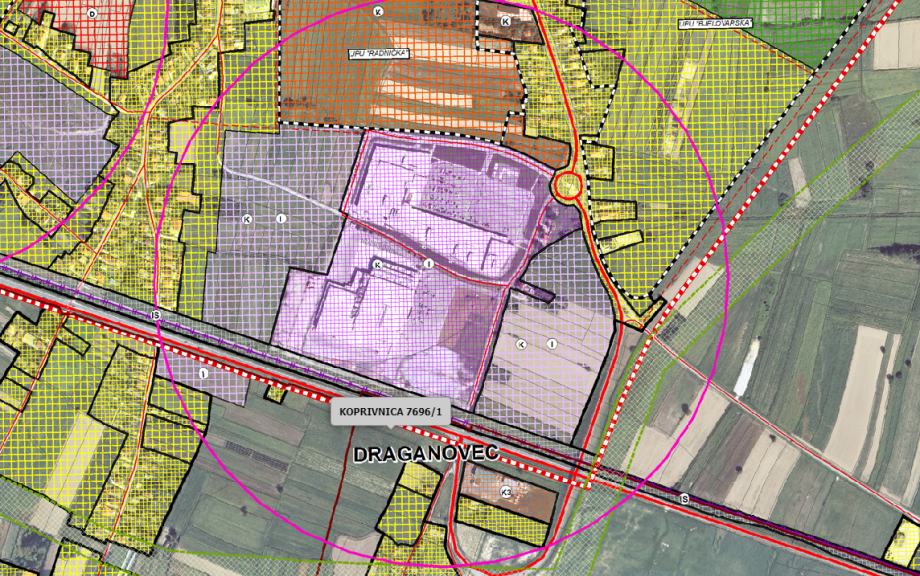Select K marker above UPU Radnička label
Image resolution: width=920 pixels, height=576 pixels.
tap(378, 11)
